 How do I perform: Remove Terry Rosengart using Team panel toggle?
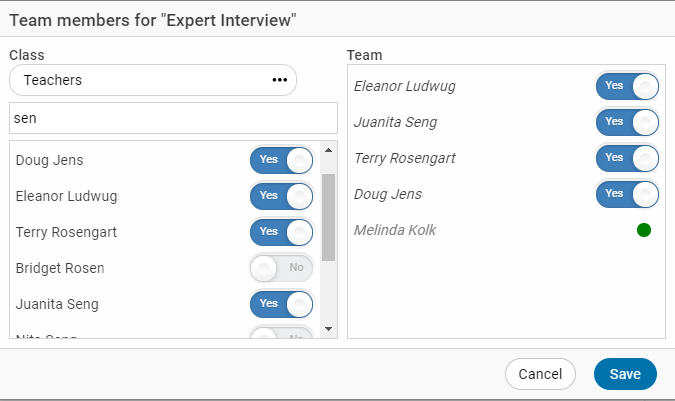point(627,158)
